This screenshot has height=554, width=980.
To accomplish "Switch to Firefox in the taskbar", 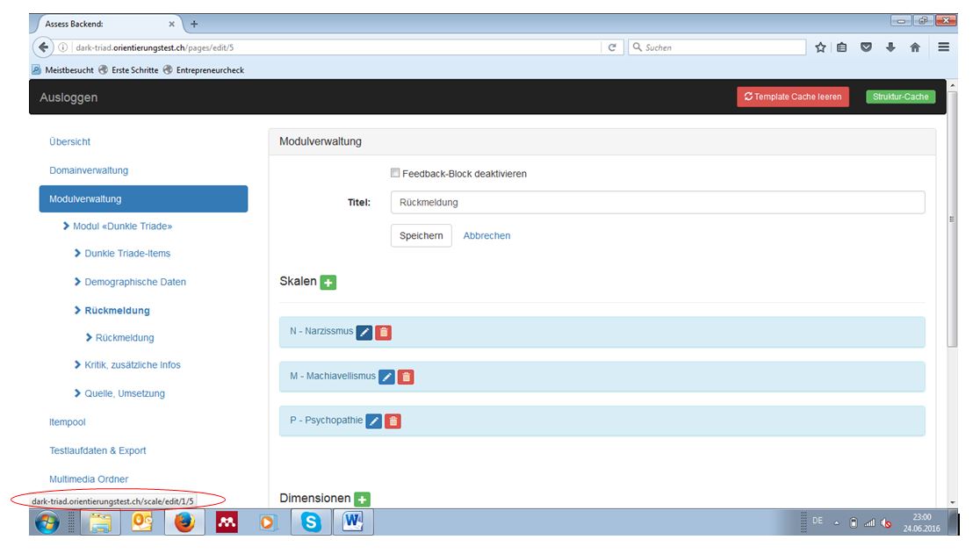I will 184,522.
